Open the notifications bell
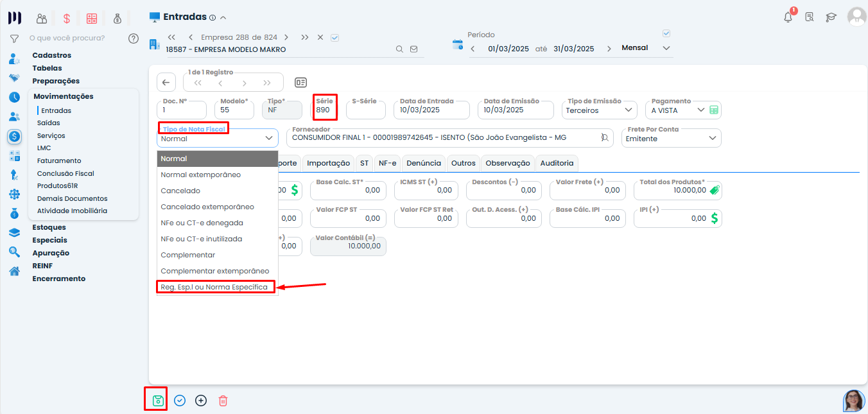This screenshot has height=414, width=868. point(788,17)
